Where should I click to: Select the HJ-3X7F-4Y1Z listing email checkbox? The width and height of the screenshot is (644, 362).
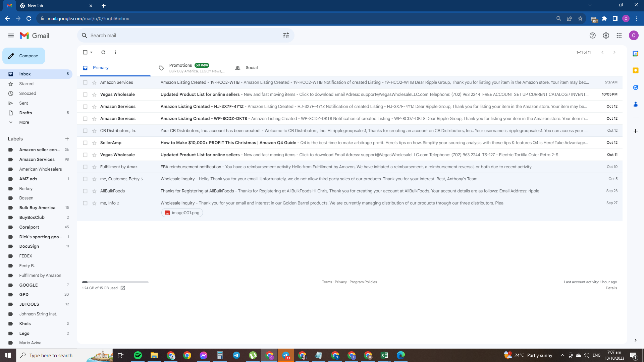coord(85,107)
